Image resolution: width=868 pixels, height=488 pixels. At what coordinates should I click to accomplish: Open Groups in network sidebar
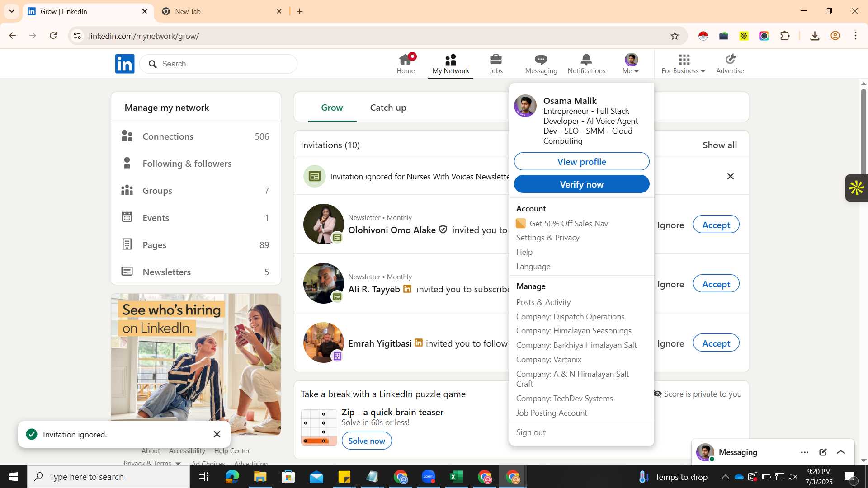coord(196,191)
